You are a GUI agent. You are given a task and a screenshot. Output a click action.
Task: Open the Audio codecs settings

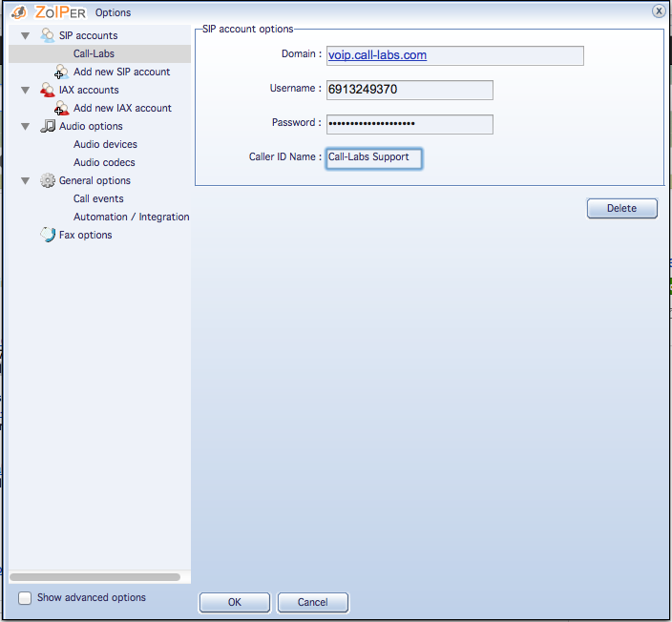pyautogui.click(x=104, y=162)
